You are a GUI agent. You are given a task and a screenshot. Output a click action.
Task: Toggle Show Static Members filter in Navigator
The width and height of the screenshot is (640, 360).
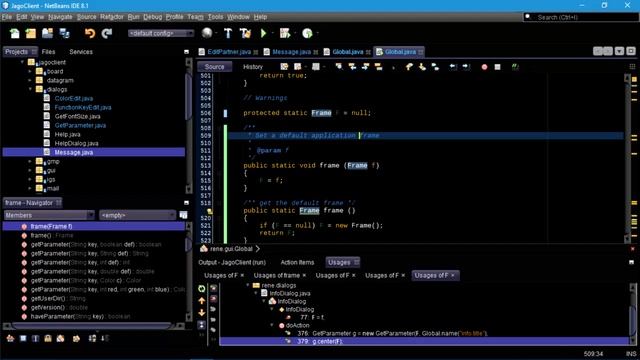tap(36, 338)
